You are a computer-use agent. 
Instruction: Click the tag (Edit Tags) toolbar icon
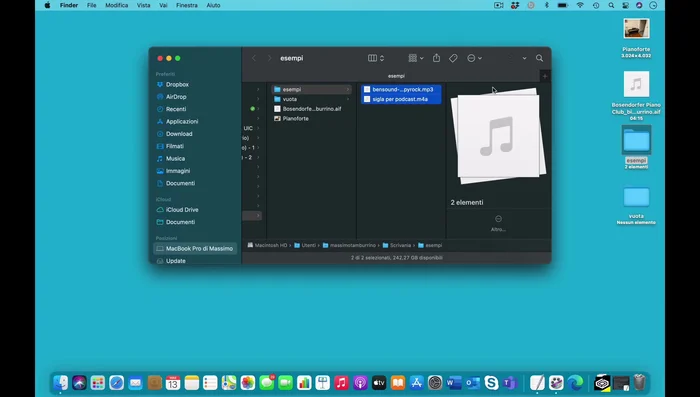coord(453,58)
